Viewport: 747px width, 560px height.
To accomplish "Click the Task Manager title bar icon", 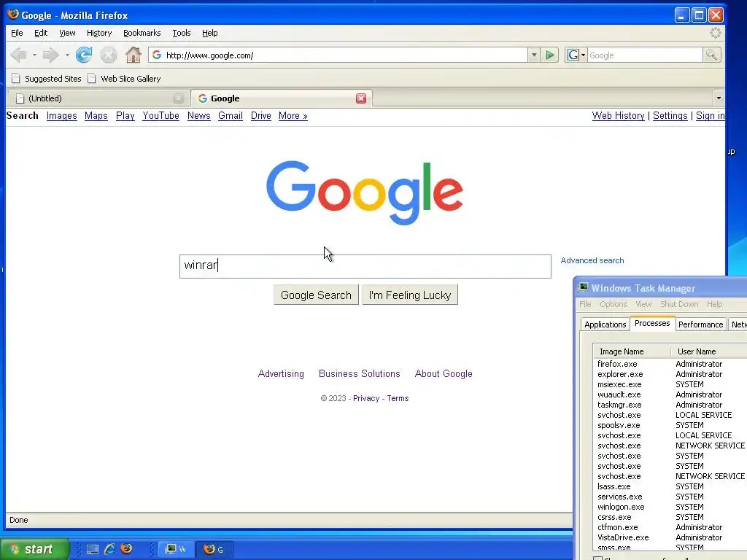I will click(x=583, y=287).
